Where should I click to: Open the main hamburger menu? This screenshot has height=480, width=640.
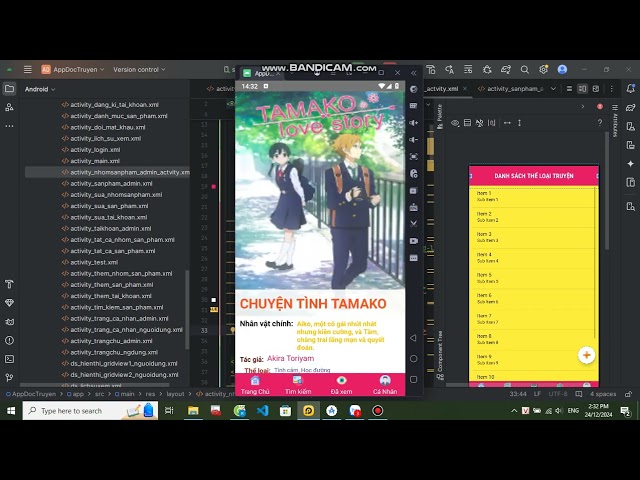point(27,69)
